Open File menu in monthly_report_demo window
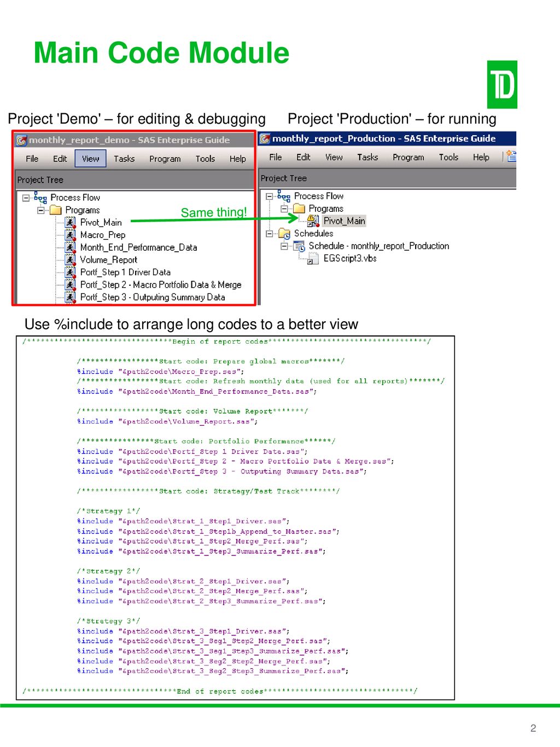This screenshot has height=747, width=560. click(32, 159)
